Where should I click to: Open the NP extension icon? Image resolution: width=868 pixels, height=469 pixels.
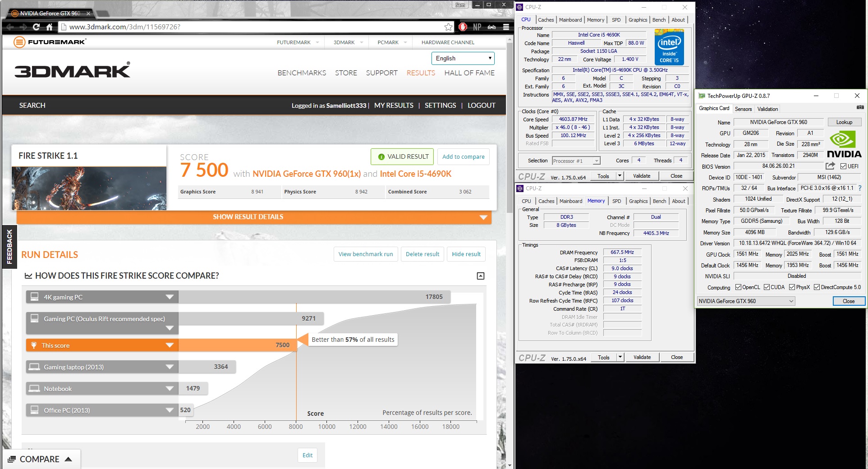tap(477, 27)
